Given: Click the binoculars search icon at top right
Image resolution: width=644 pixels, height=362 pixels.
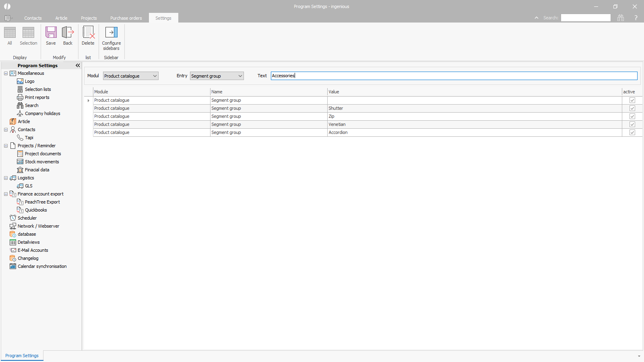Looking at the screenshot, I should (x=621, y=18).
